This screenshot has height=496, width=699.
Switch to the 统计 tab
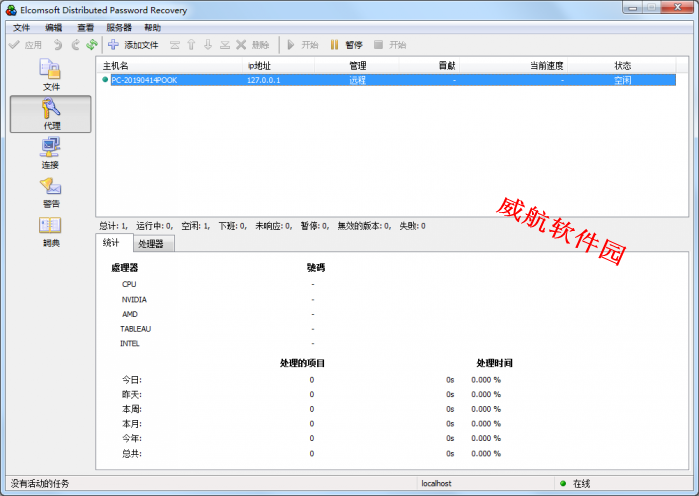pyautogui.click(x=114, y=242)
